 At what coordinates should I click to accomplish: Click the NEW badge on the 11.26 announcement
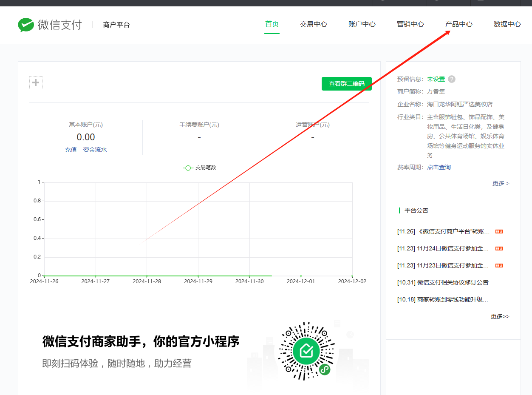499,232
